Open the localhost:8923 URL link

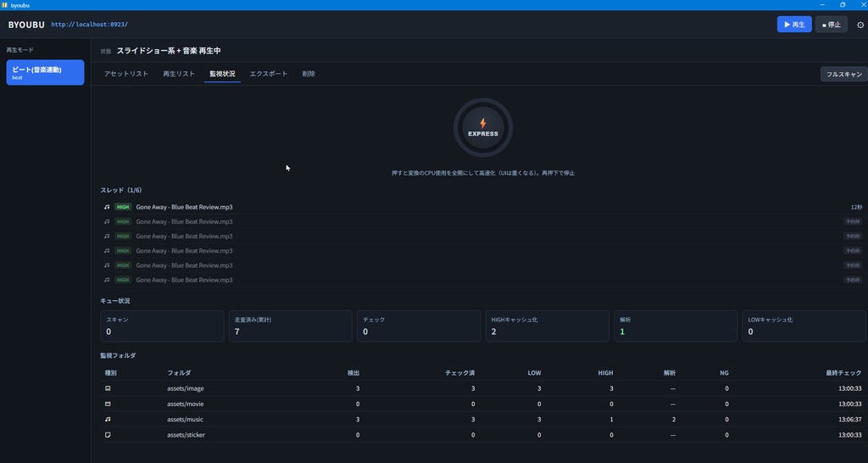89,25
